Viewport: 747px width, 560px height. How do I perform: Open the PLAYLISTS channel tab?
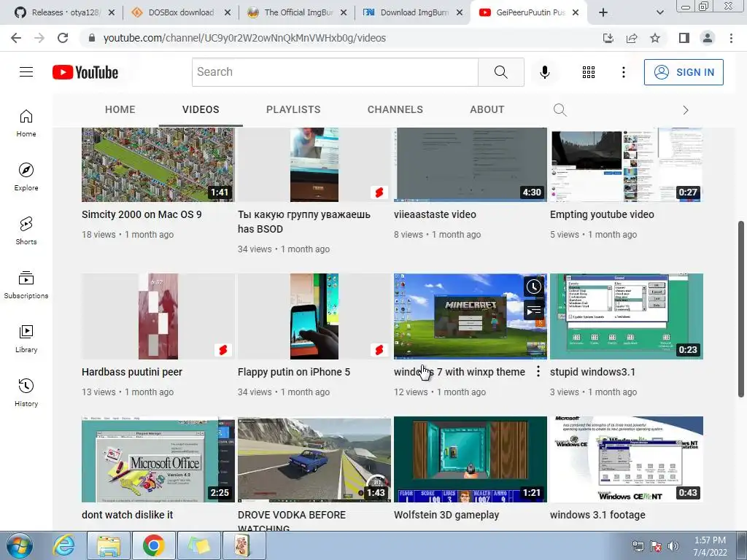tap(293, 109)
